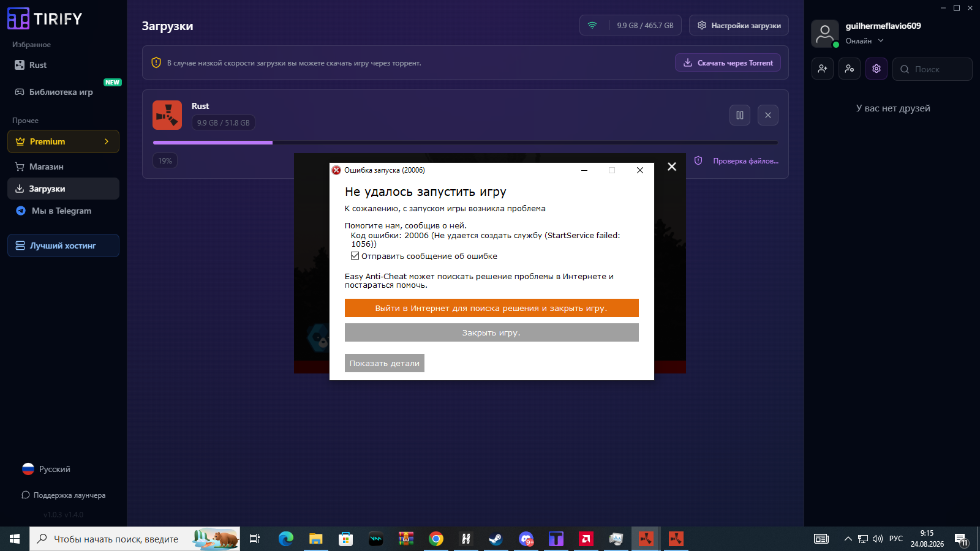This screenshot has height=551, width=980.
Task: Expand the Premium chevron arrow
Action: [107, 141]
